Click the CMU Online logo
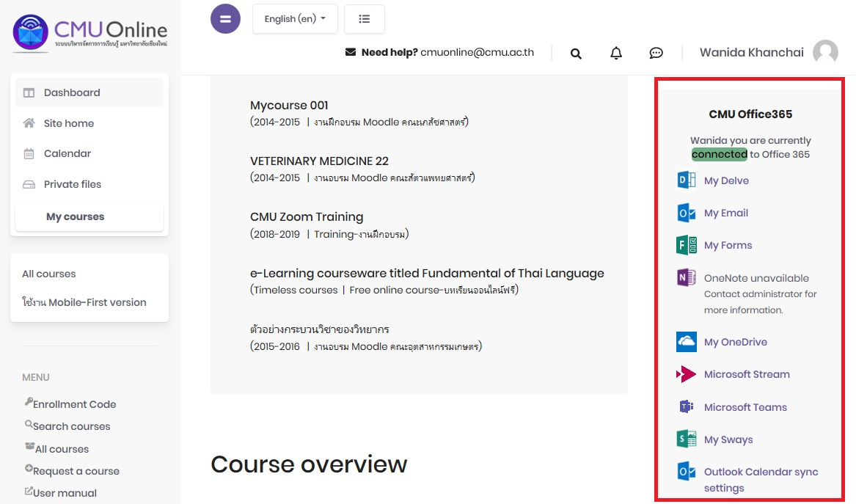This screenshot has height=504, width=856. pyautogui.click(x=90, y=33)
